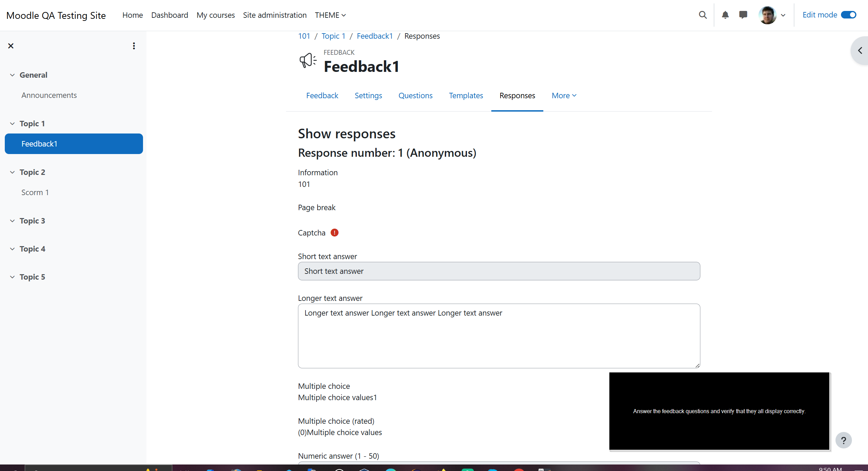Click the Topic 5 section title
The height and width of the screenshot is (471, 868).
point(32,277)
